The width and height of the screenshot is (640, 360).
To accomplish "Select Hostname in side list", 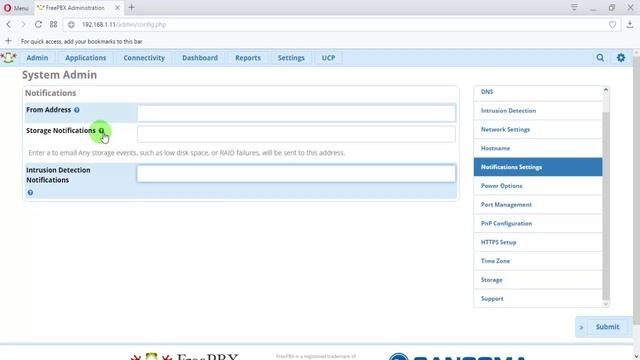I will click(538, 148).
